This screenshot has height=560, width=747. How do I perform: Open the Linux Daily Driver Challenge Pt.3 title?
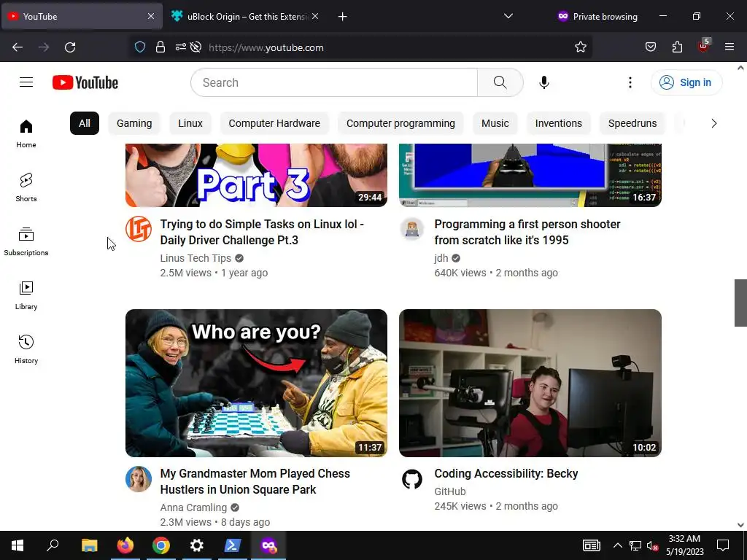[262, 232]
